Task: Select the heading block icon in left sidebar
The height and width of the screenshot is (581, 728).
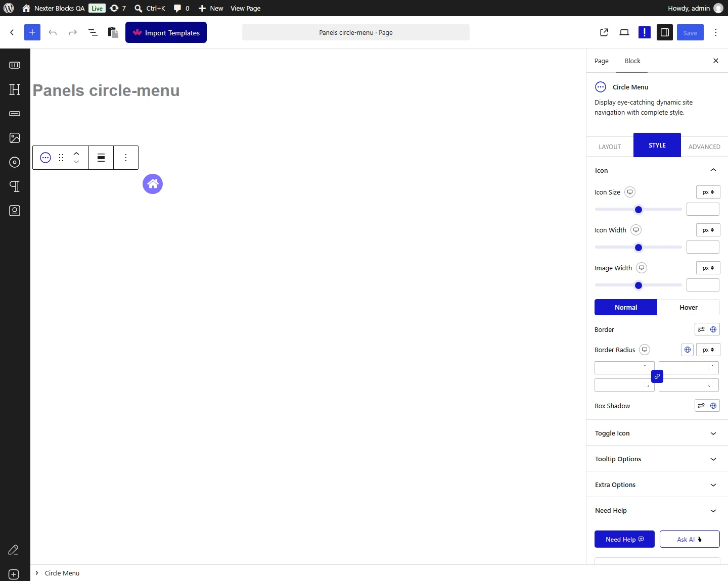Action: [x=15, y=89]
